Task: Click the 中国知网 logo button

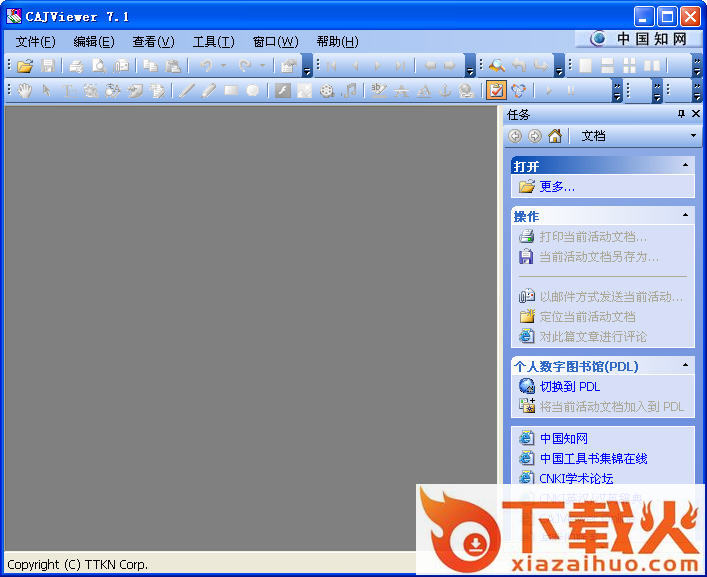Action: (640, 39)
